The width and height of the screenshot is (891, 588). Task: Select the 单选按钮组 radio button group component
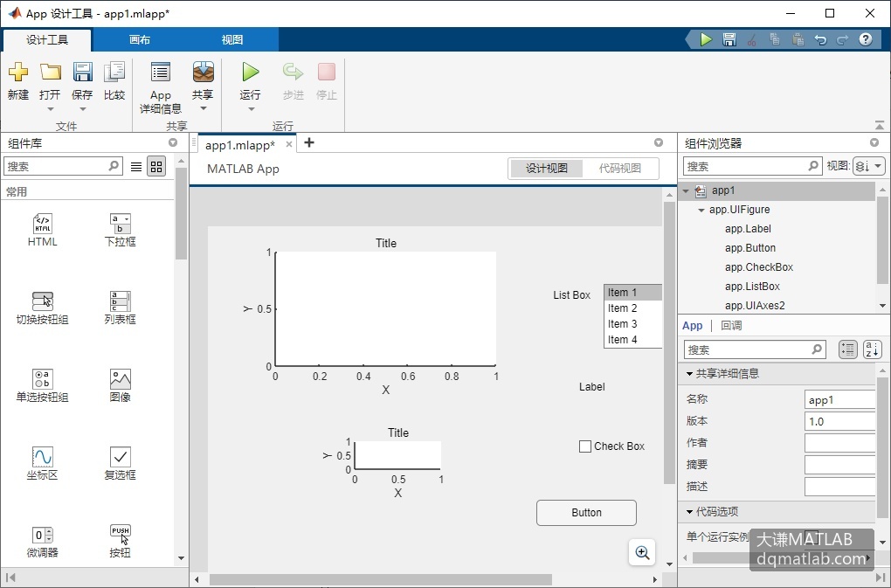(43, 386)
